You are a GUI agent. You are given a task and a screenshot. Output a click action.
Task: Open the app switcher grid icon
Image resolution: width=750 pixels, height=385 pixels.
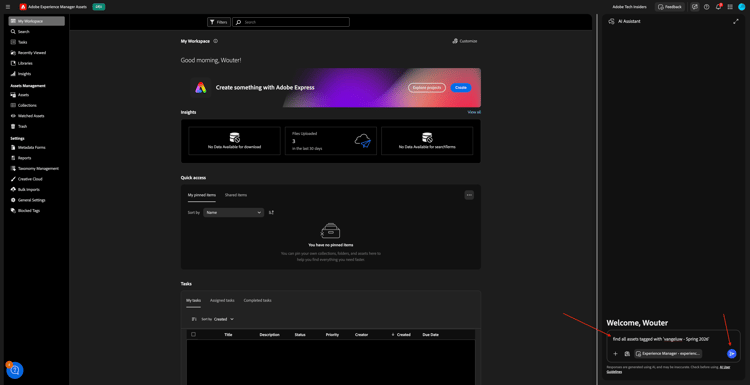tap(730, 7)
